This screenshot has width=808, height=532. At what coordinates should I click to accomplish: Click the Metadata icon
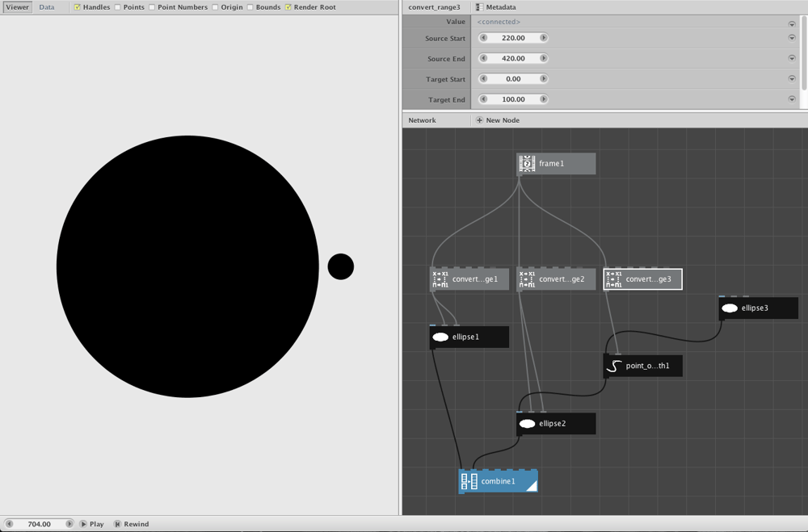[479, 7]
